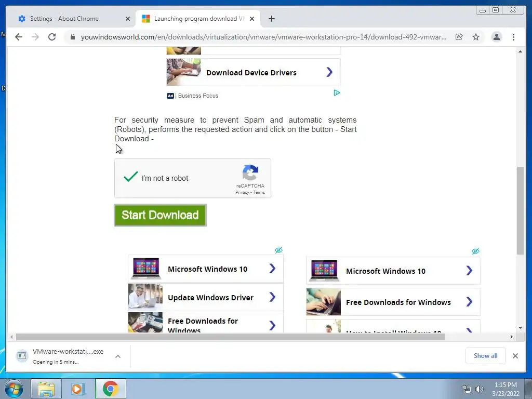Switch to Settings - About Chrome tab

pyautogui.click(x=71, y=19)
